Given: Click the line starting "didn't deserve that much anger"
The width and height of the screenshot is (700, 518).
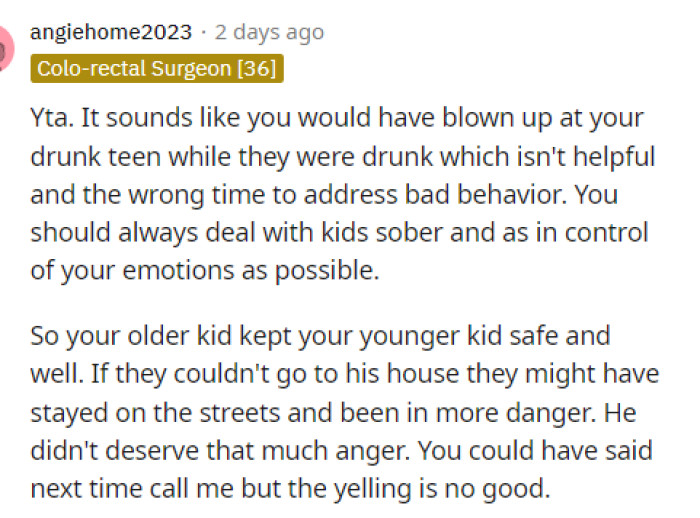Looking at the screenshot, I should 341,451.
